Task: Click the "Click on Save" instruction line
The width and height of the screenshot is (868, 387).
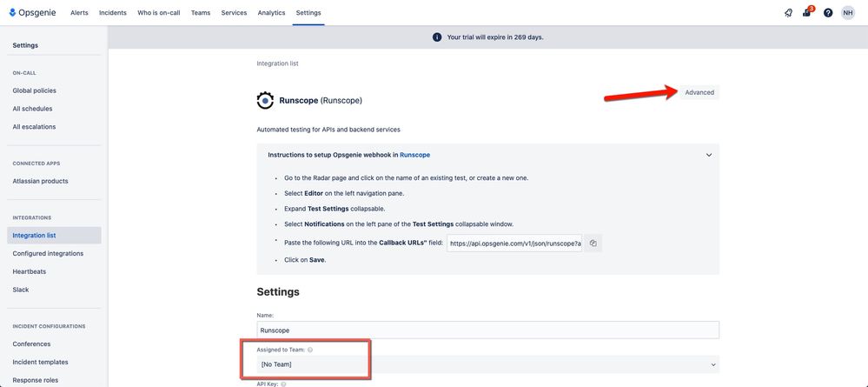Action: point(305,259)
